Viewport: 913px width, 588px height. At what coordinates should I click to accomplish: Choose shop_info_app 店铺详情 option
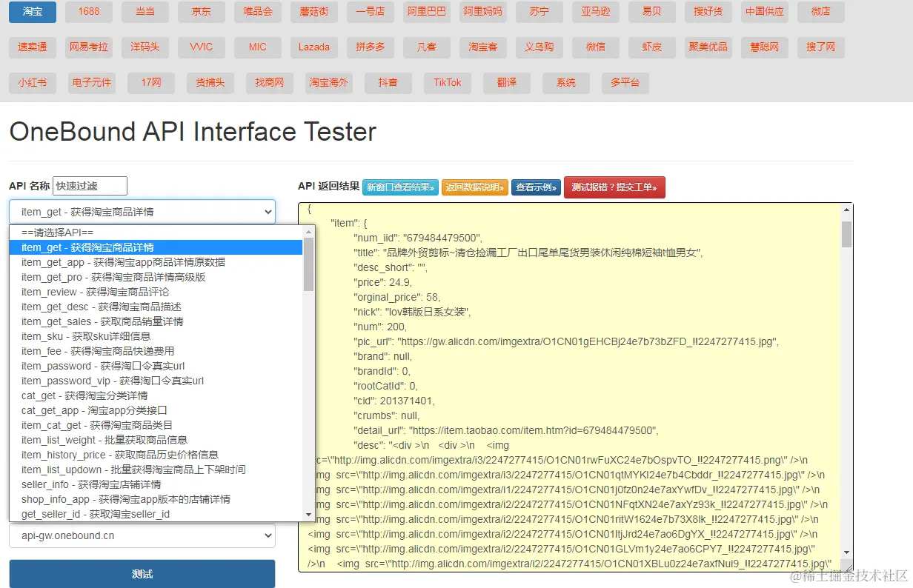(156, 499)
